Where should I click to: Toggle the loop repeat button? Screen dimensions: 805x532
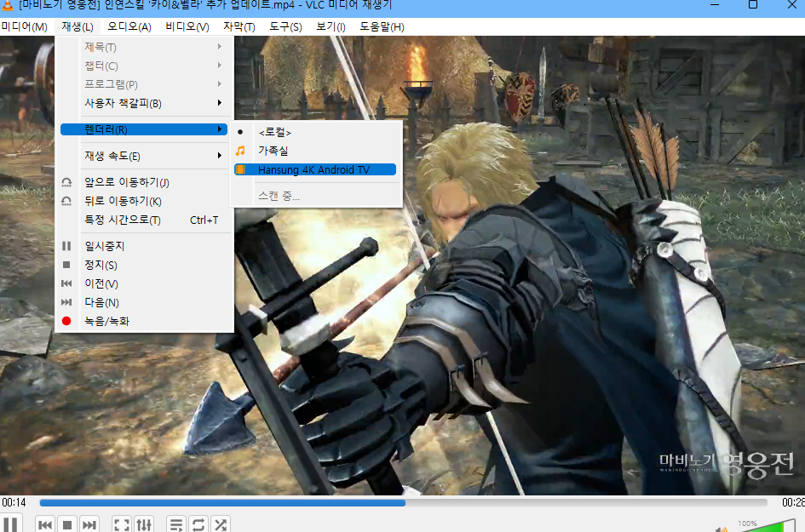(x=198, y=525)
